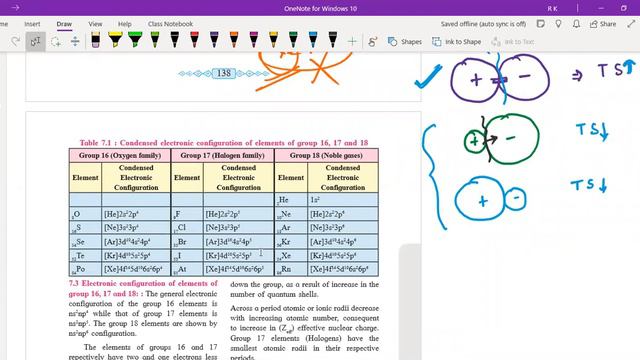This screenshot has height=360, width=640.
Task: Click the Rn element cell
Action: [291, 269]
